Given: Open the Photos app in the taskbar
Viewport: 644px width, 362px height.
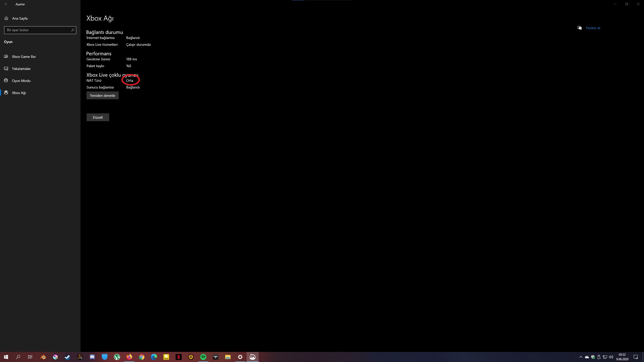Looking at the screenshot, I should [253, 357].
